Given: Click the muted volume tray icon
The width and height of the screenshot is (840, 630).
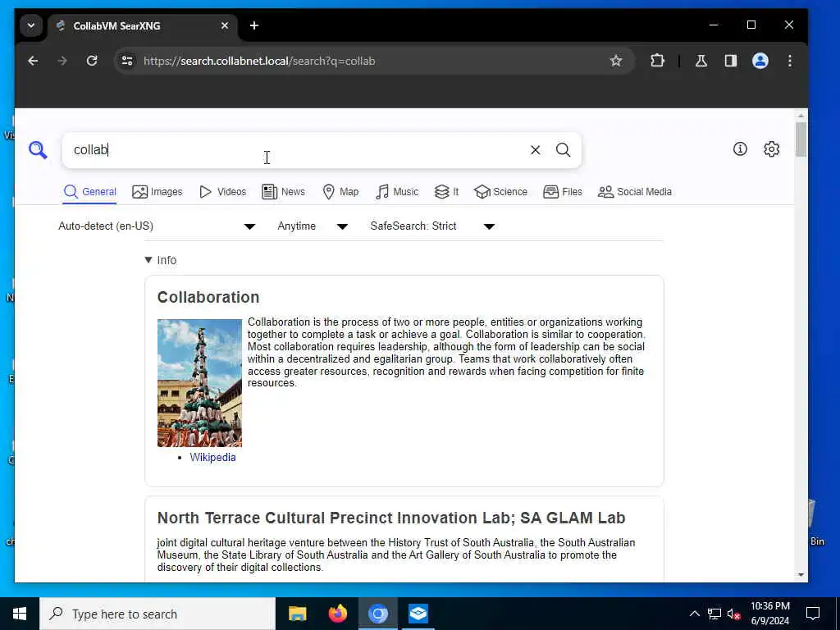Looking at the screenshot, I should coord(734,614).
